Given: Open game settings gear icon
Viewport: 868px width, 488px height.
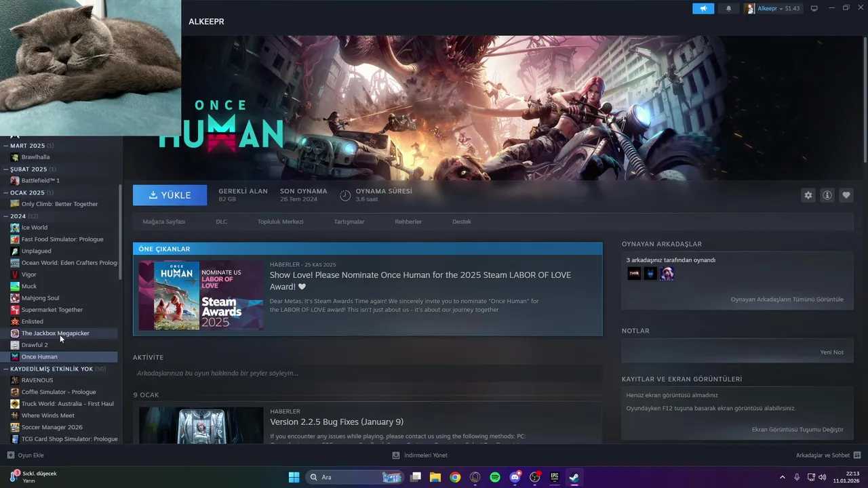Looking at the screenshot, I should click(808, 195).
